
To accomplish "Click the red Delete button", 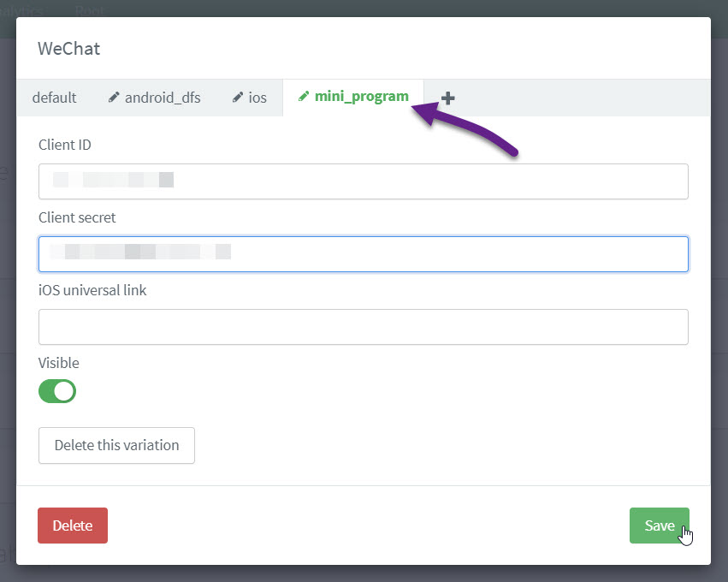I will pos(73,526).
